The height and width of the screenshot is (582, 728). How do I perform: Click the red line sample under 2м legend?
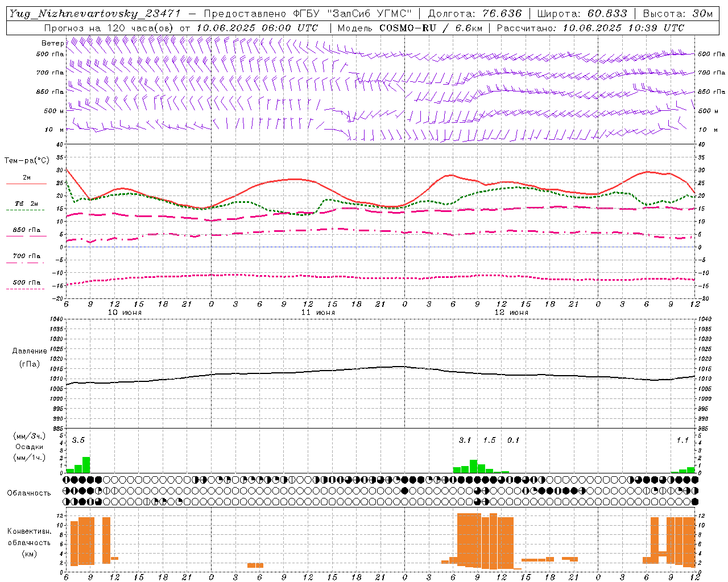click(26, 184)
